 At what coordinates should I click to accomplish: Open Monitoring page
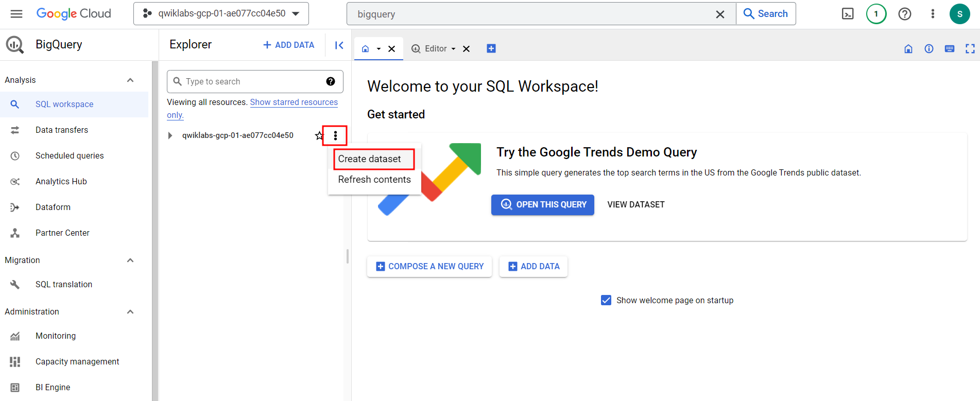coord(74,336)
